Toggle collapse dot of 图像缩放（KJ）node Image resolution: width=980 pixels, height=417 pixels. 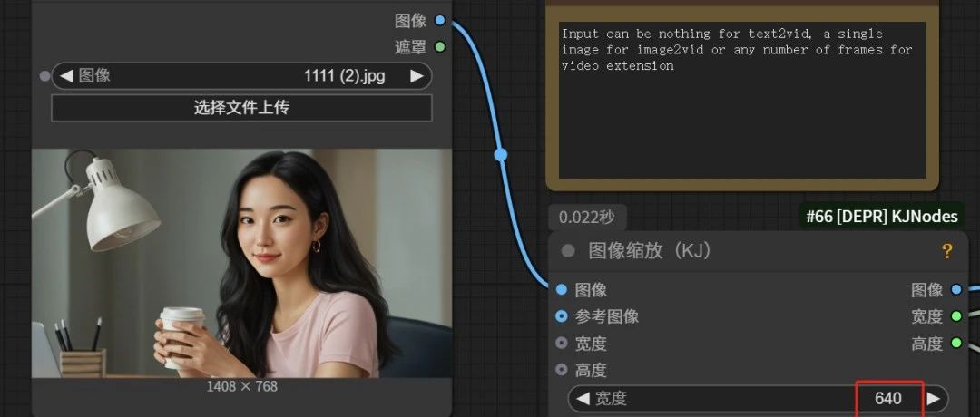pos(567,251)
